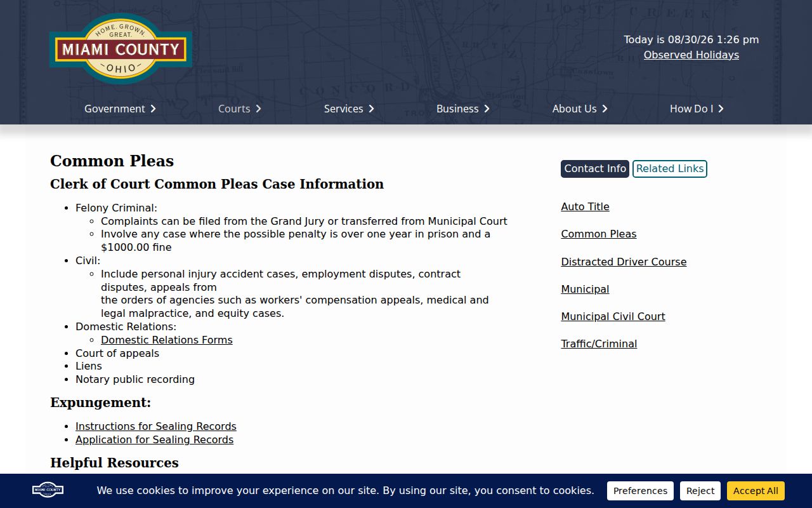Image resolution: width=812 pixels, height=508 pixels.
Task: Click the 'Liens' list item
Action: tap(89, 366)
